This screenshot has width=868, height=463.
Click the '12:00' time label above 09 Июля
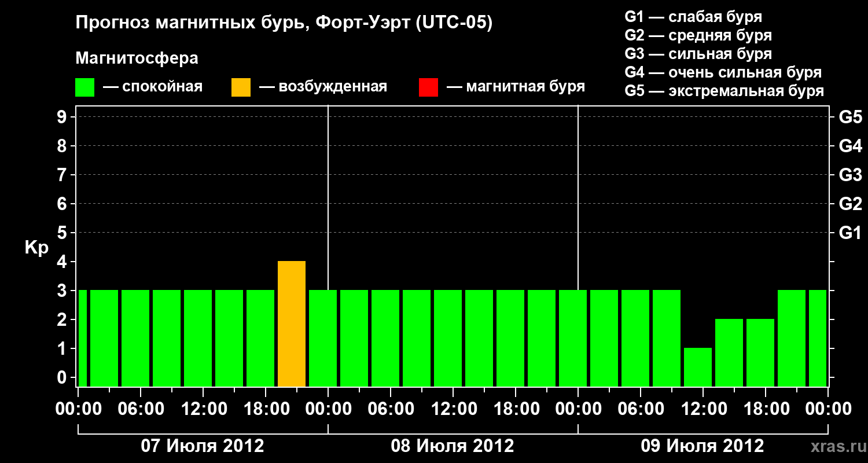[x=703, y=409]
